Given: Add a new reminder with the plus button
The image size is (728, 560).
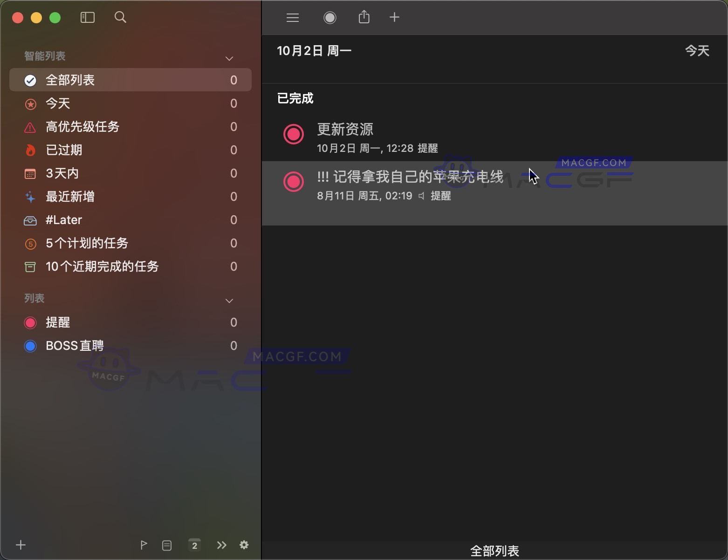Looking at the screenshot, I should pos(394,17).
